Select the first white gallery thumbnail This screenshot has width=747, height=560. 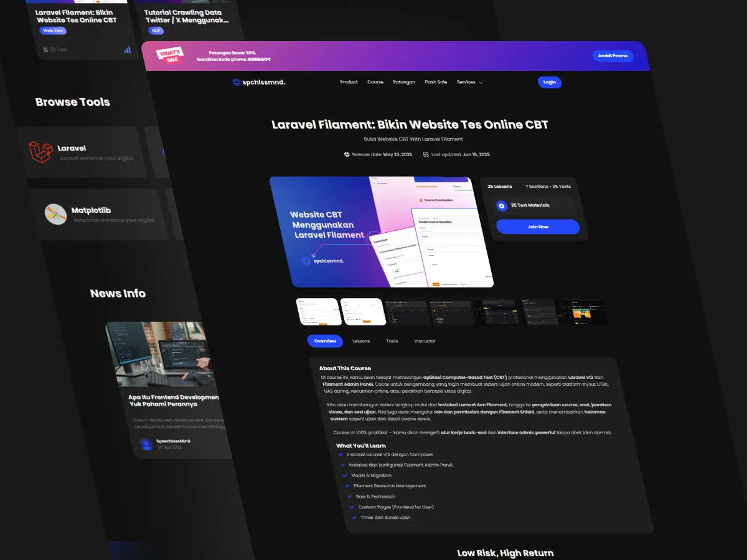(319, 312)
